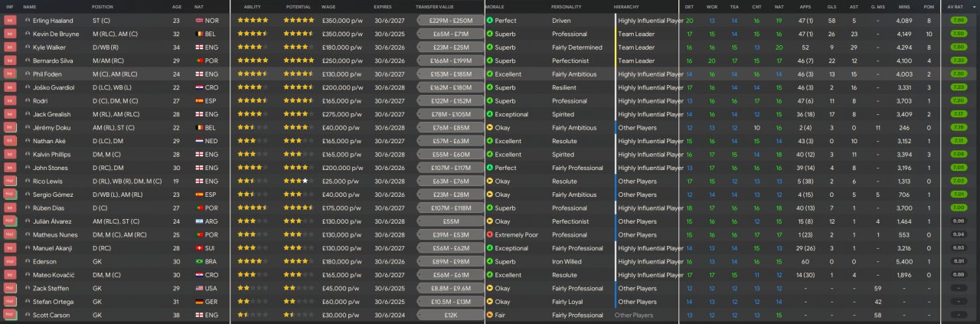
Task: Click Haaland's Perfect morale icon
Action: point(490,21)
